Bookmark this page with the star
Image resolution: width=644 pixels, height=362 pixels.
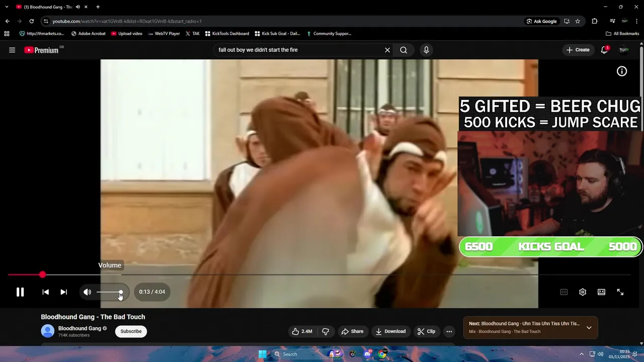click(578, 21)
